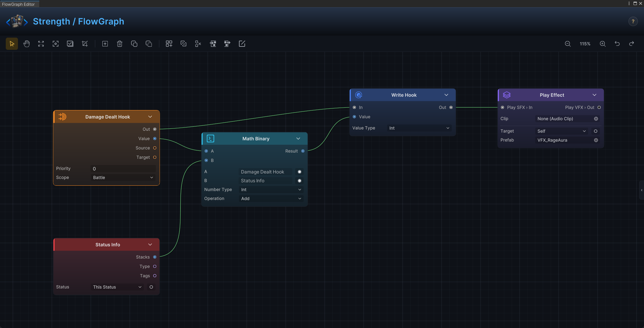The image size is (644, 328).
Task: Click the add node plus-square icon
Action: [x=105, y=44]
